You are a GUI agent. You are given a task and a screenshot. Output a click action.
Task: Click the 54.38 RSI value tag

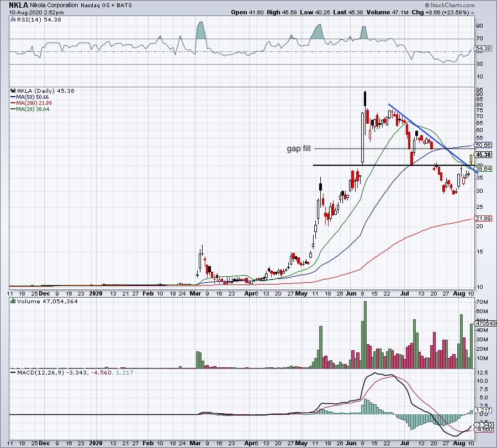(483, 49)
